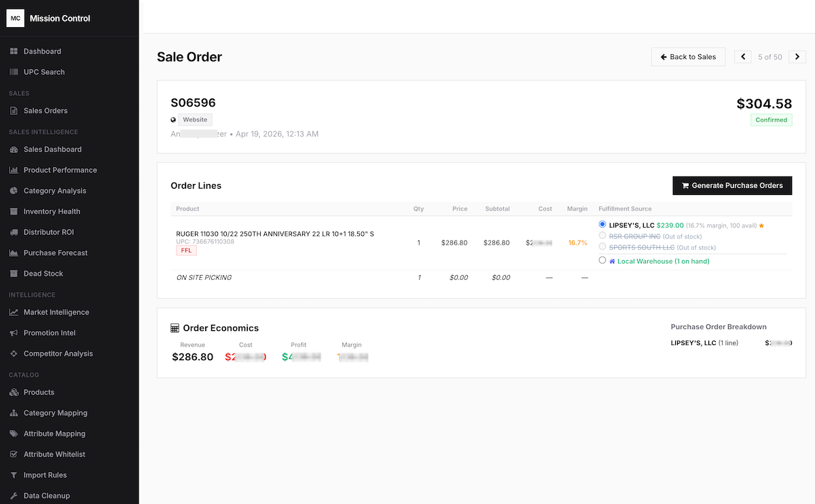This screenshot has height=504, width=815.
Task: Click the MC logo icon
Action: click(15, 18)
